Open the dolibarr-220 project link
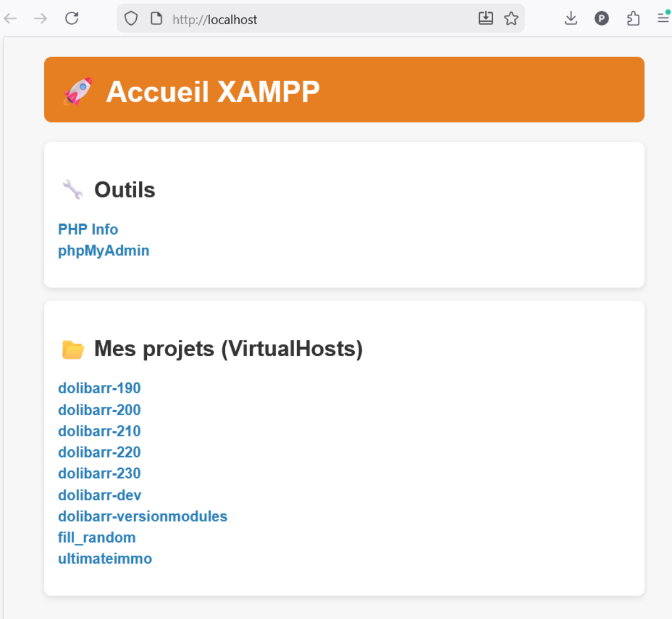672x619 pixels. tap(99, 452)
